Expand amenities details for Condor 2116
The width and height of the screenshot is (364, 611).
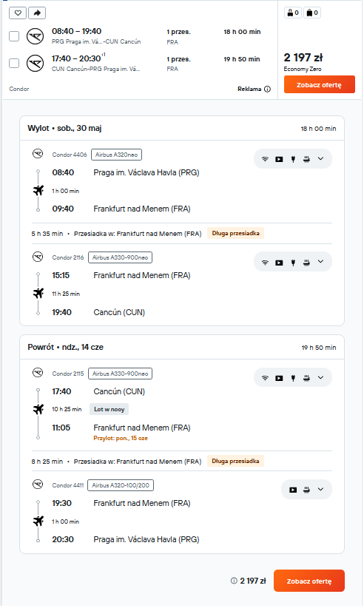click(321, 261)
